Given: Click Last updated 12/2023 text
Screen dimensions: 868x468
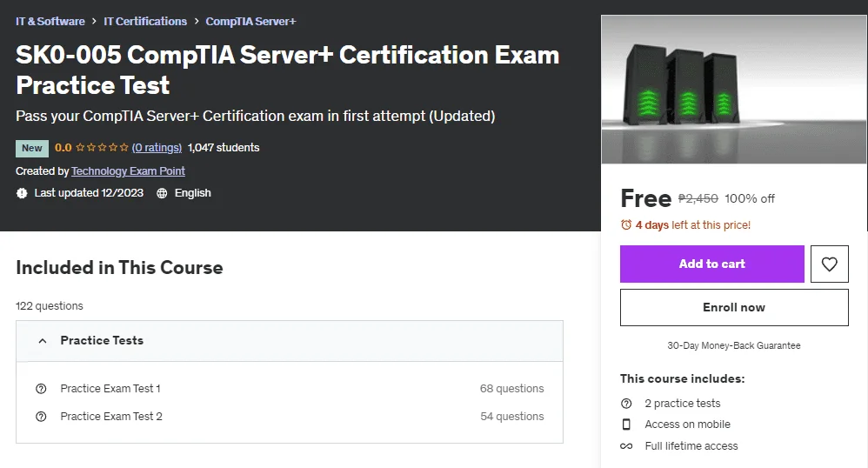Looking at the screenshot, I should click(89, 193).
